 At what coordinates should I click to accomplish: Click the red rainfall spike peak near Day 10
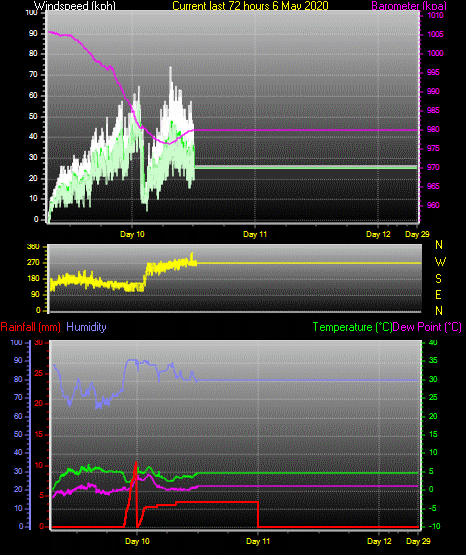click(136, 463)
